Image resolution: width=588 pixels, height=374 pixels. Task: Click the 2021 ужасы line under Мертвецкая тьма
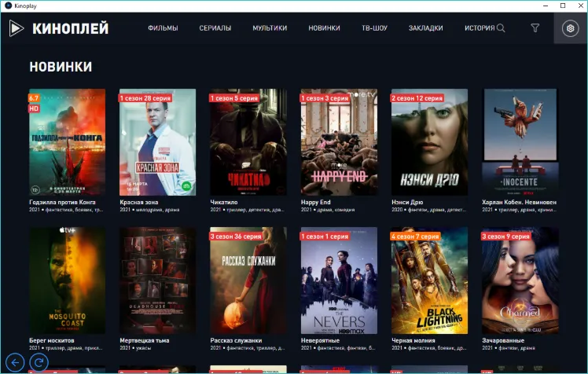(x=135, y=348)
